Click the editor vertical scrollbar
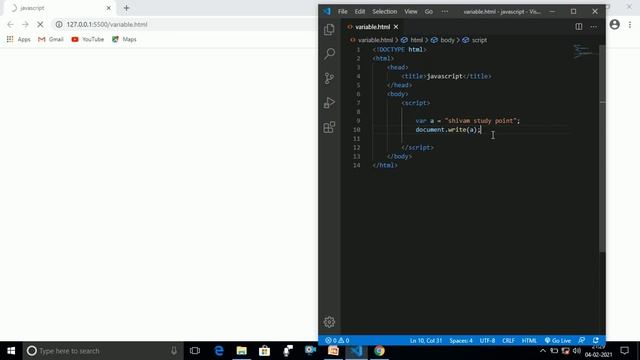640x360 pixels. [602, 149]
